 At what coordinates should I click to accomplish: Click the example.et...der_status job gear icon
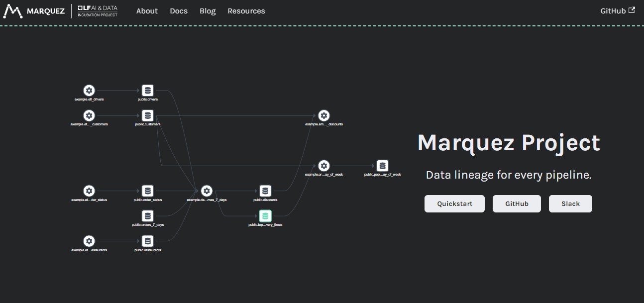89,191
